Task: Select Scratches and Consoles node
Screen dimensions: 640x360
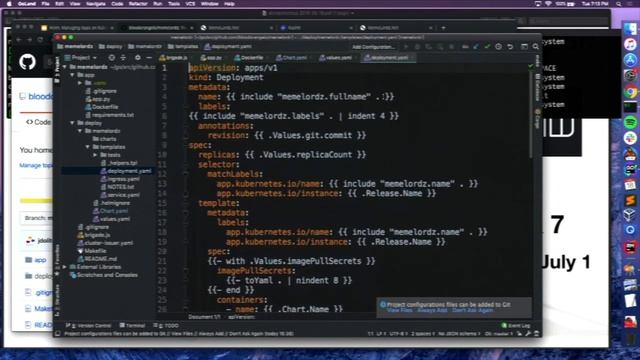Action: click(104, 275)
